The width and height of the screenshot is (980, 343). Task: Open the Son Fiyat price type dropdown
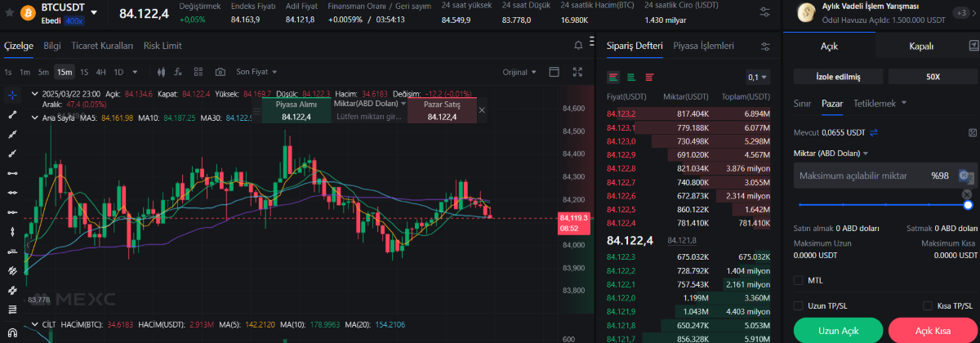(x=256, y=72)
